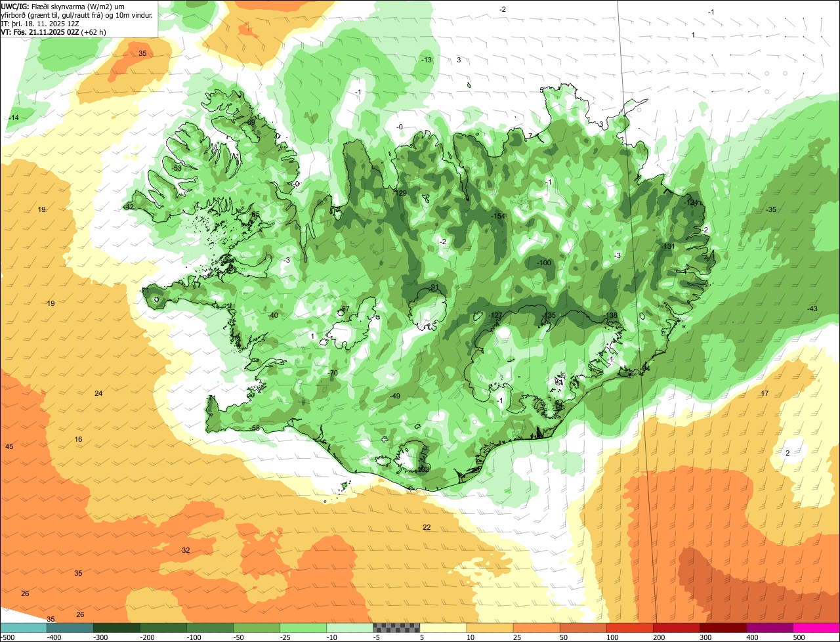Click the '-53' value in the Westfjords

tap(176, 169)
